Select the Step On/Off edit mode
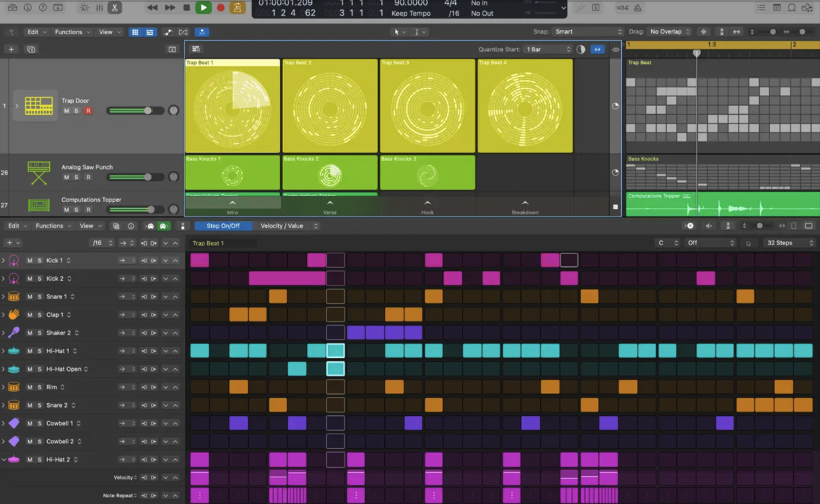This screenshot has width=820, height=504. click(x=223, y=226)
